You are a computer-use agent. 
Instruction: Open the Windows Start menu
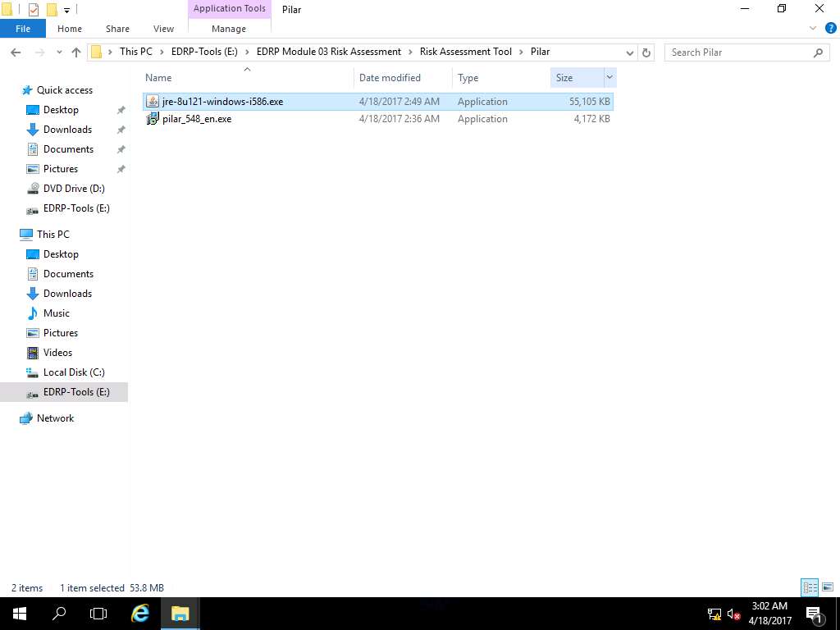point(20,614)
